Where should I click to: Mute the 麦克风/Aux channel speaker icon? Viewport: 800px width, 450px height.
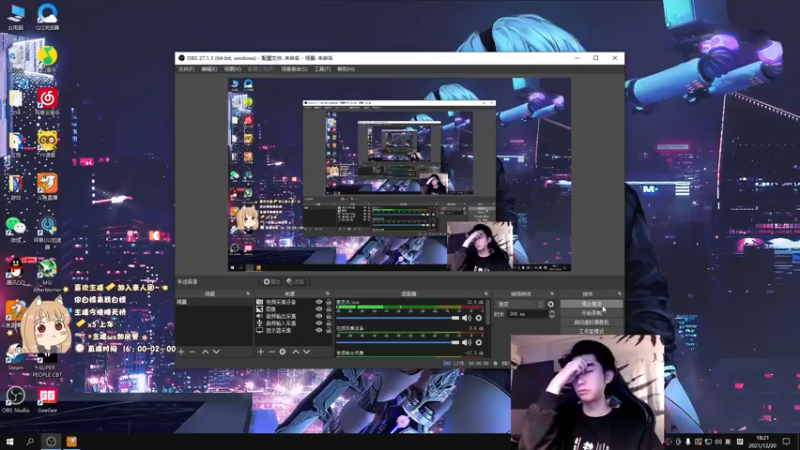pyautogui.click(x=466, y=318)
